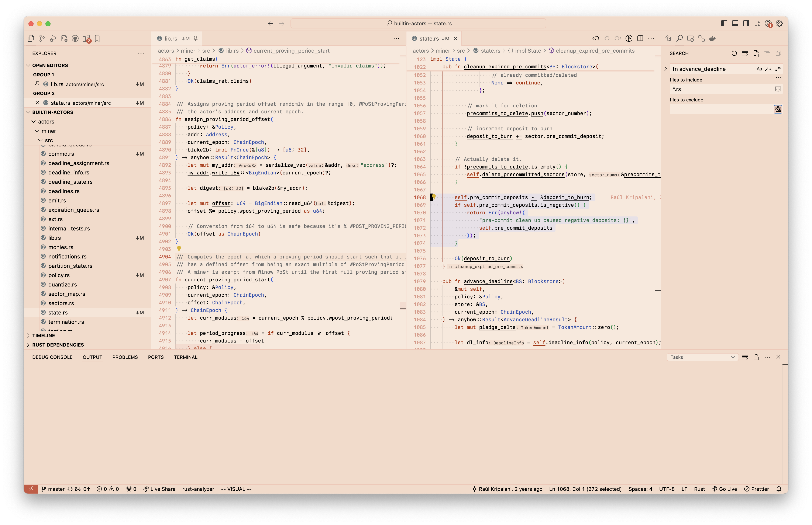Screen dimensions: 812x525
Task: Open the Docker panel icon
Action: tap(712, 39)
